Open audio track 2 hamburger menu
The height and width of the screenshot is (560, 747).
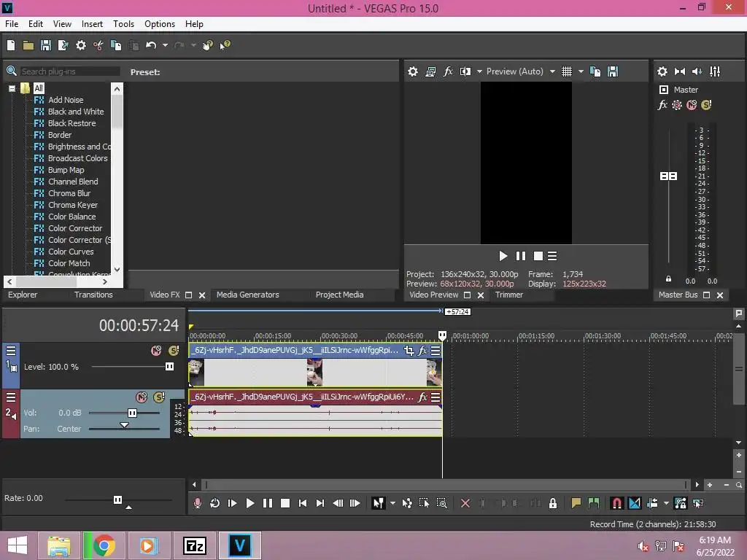11,397
